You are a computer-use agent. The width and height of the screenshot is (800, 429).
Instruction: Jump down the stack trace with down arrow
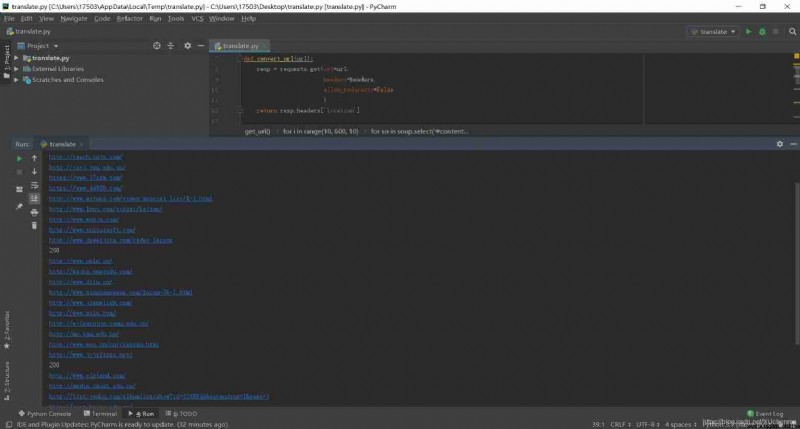click(x=34, y=172)
